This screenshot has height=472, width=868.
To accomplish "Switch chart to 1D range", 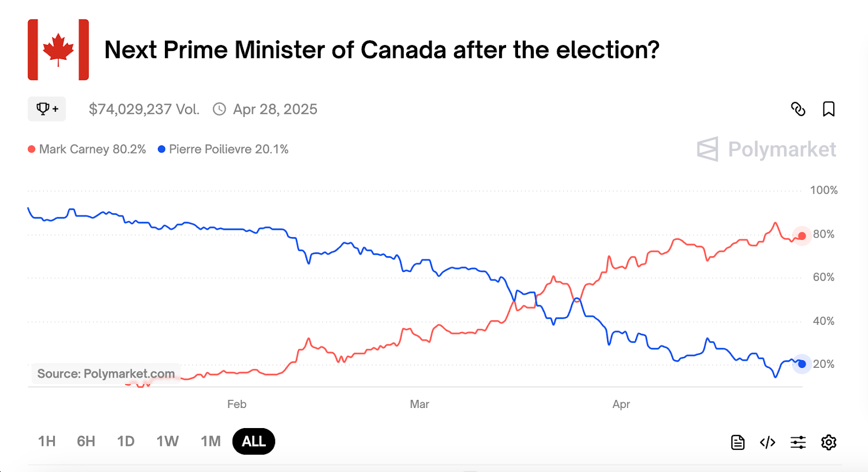I will (126, 441).
